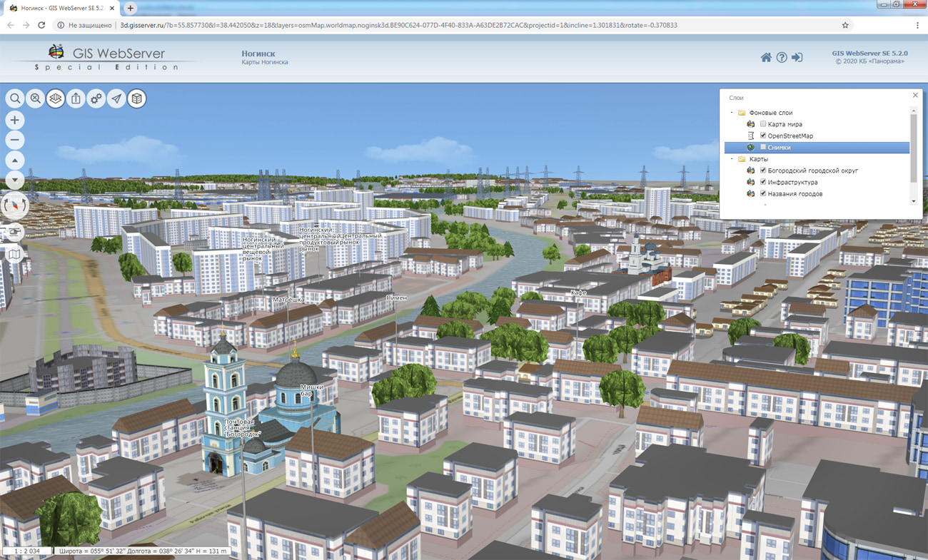Click the login icon in header

click(x=797, y=57)
